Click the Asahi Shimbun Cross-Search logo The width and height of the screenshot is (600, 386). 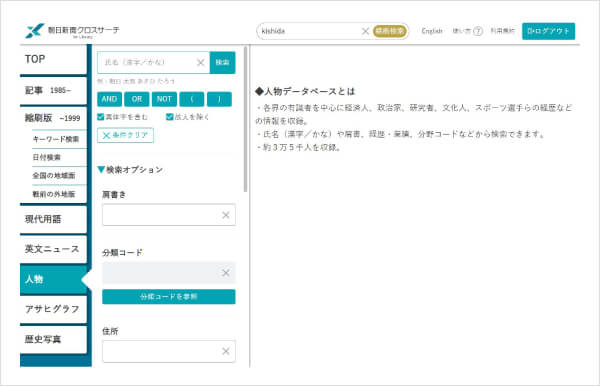pos(72,31)
